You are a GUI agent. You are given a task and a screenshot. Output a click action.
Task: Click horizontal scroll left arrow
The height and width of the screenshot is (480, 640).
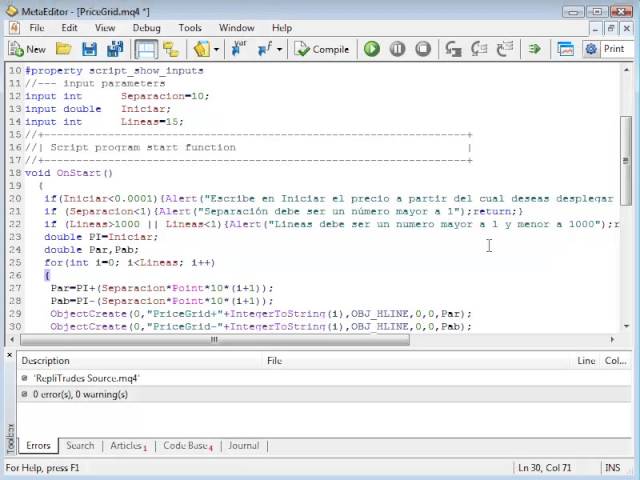click(12, 340)
